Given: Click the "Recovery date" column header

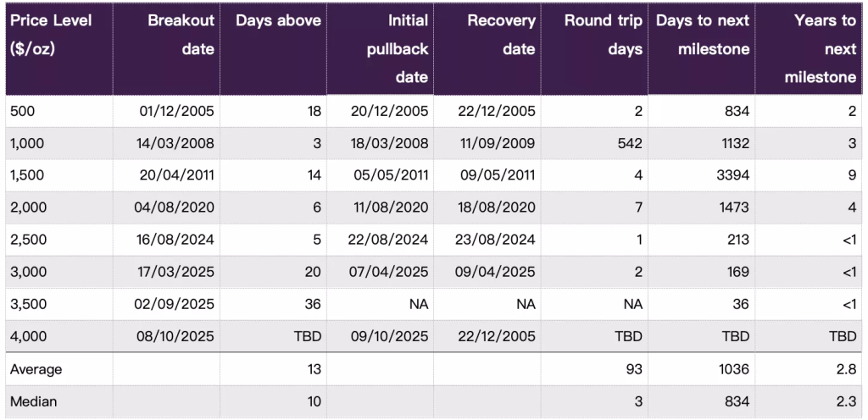Looking at the screenshot, I should [x=501, y=35].
